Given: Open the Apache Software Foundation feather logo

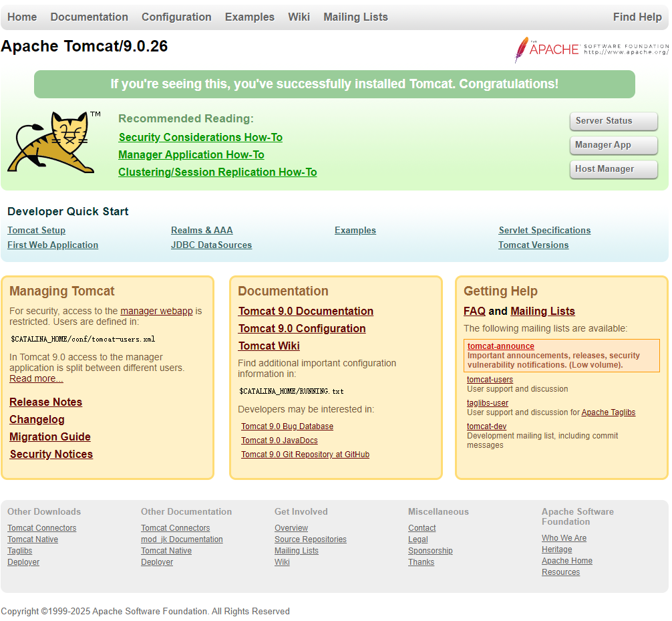Looking at the screenshot, I should pyautogui.click(x=591, y=49).
